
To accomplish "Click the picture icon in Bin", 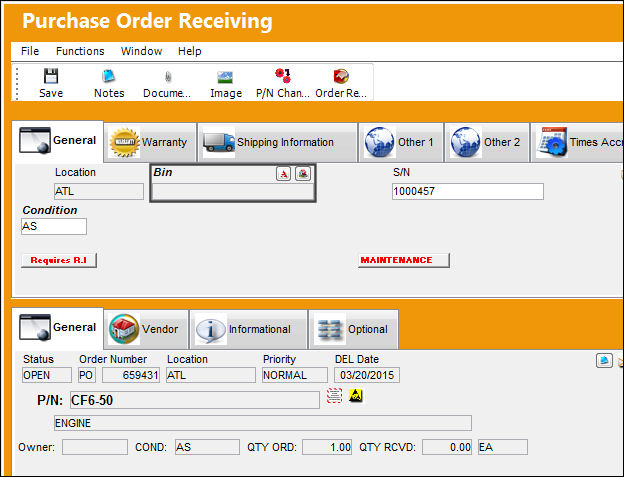I will coord(303,173).
